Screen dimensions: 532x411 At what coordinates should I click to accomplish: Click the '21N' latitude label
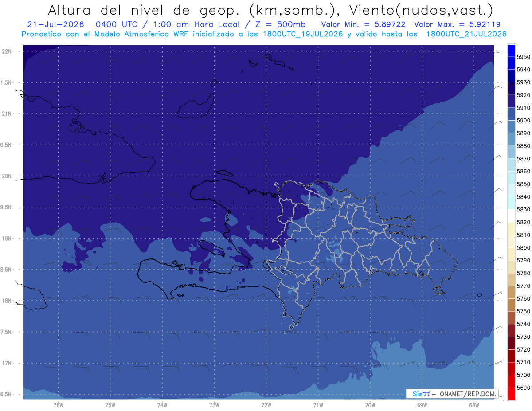coord(8,114)
